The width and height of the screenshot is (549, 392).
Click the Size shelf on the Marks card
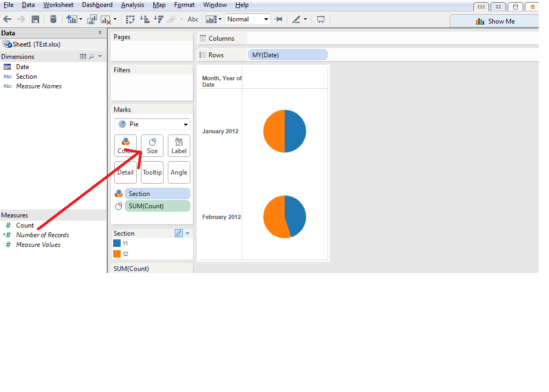[x=152, y=145]
